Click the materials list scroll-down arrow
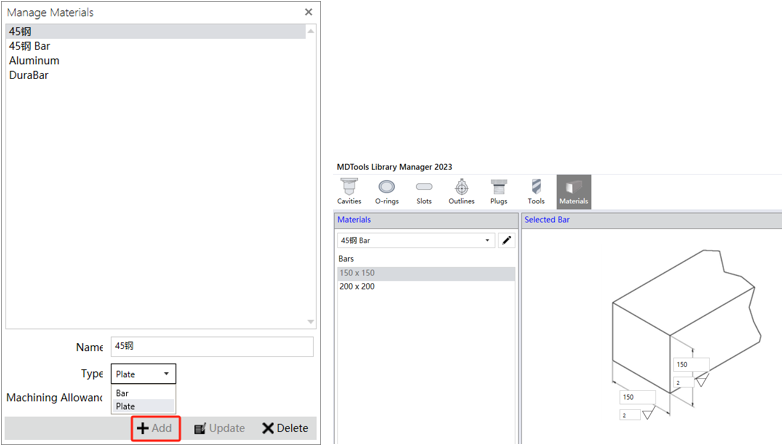782x447 pixels. (311, 322)
